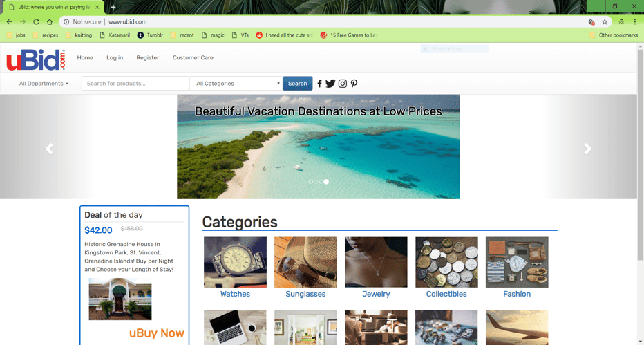
Task: Bookmark this page with the star icon
Action: [605, 21]
